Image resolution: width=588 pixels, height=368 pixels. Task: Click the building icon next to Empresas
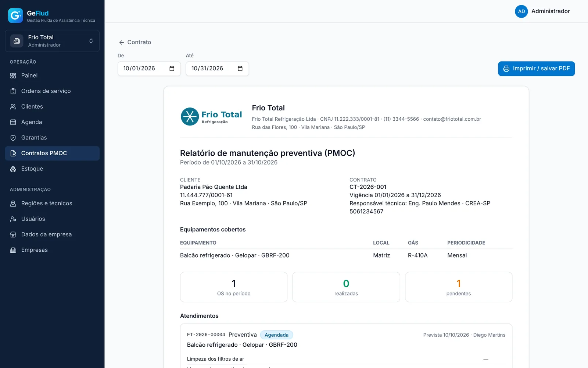(13, 250)
